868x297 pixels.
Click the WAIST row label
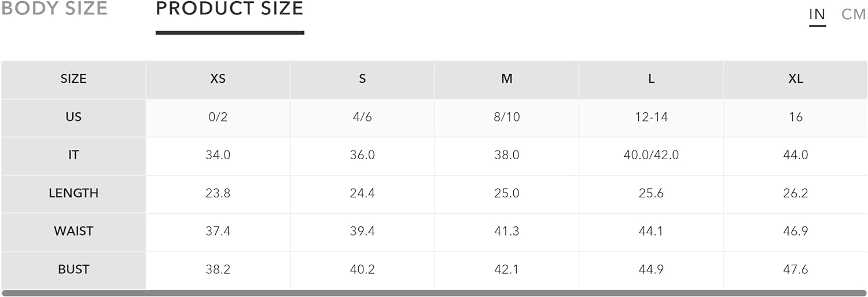73,232
